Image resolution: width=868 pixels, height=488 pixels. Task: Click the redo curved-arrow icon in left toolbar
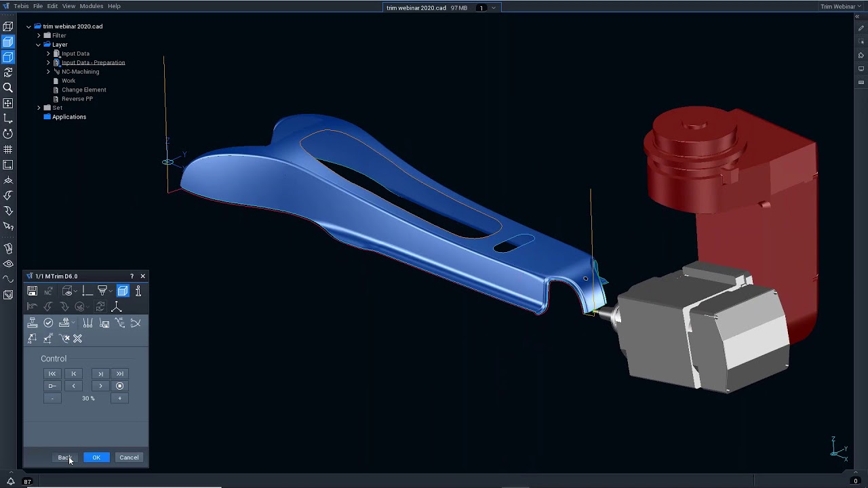[x=8, y=211]
